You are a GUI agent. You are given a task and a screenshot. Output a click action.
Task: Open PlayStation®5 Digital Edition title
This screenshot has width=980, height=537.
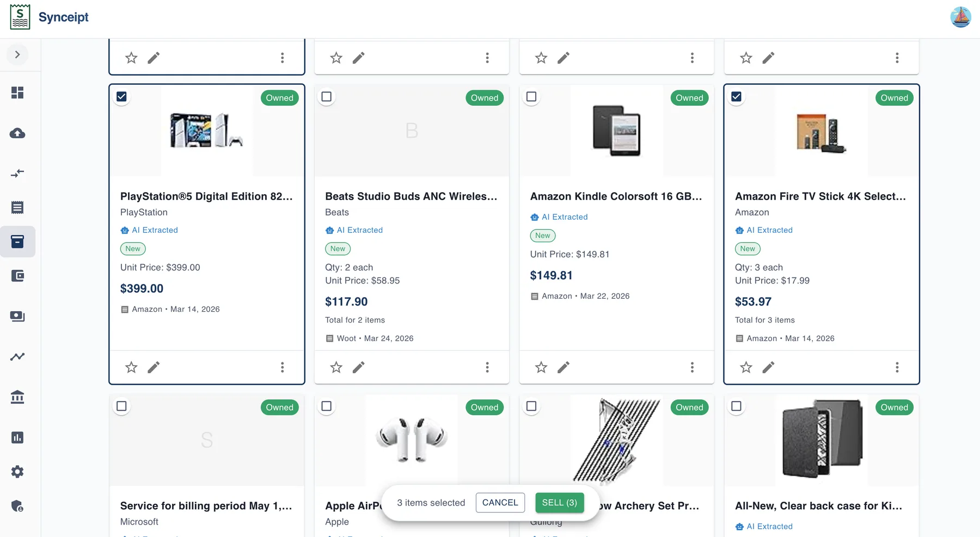[206, 196]
